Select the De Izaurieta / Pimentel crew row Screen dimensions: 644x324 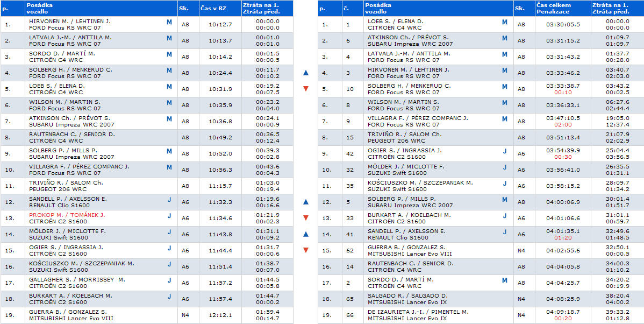click(x=418, y=312)
